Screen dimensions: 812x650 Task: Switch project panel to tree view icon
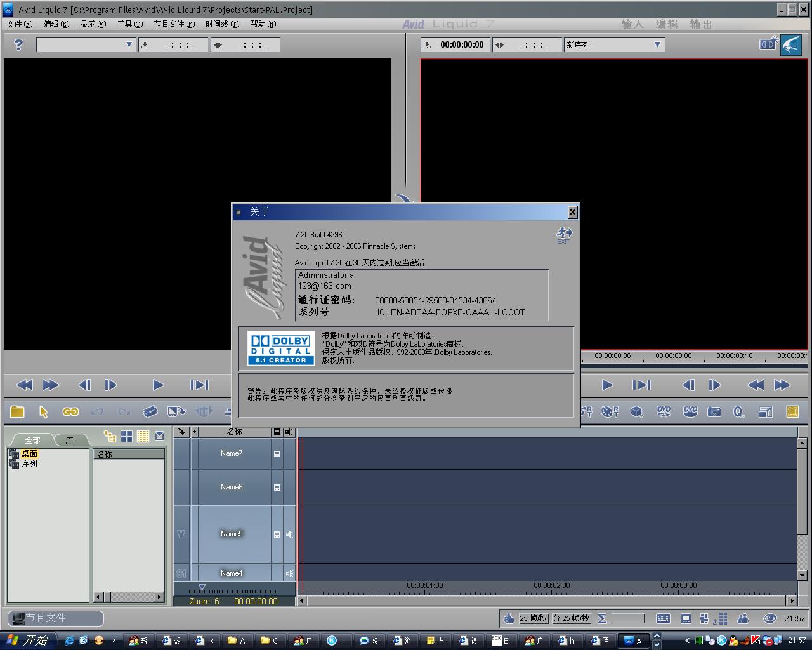(110, 436)
